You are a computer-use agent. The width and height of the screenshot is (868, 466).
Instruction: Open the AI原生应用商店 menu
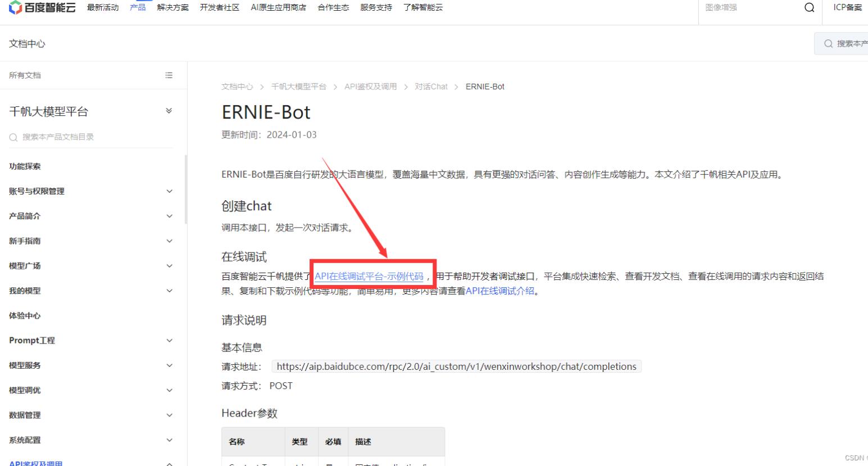click(x=279, y=7)
